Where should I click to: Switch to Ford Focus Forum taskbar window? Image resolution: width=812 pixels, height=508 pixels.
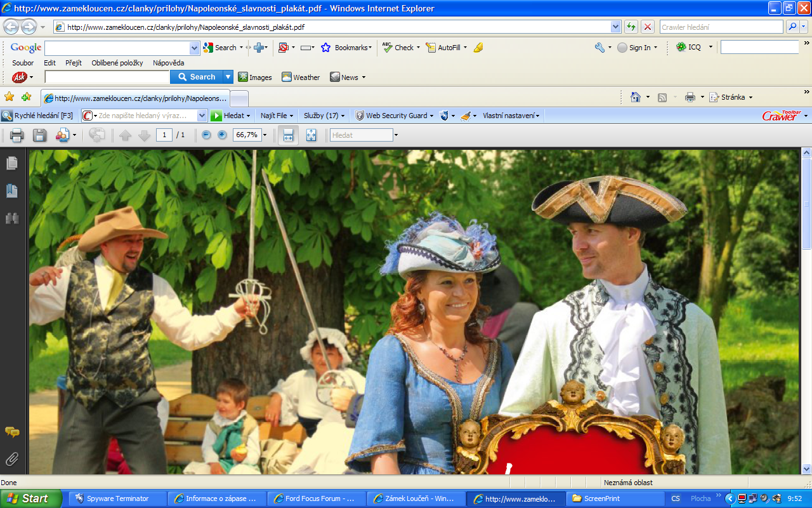coord(317,498)
